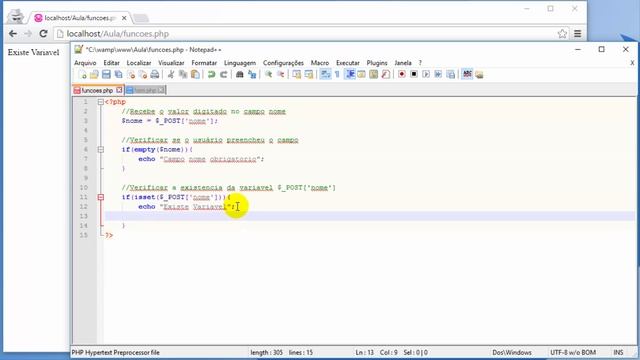Reload the localhost page in Chrome
Image resolution: width=640 pixels, height=360 pixels.
(x=43, y=34)
